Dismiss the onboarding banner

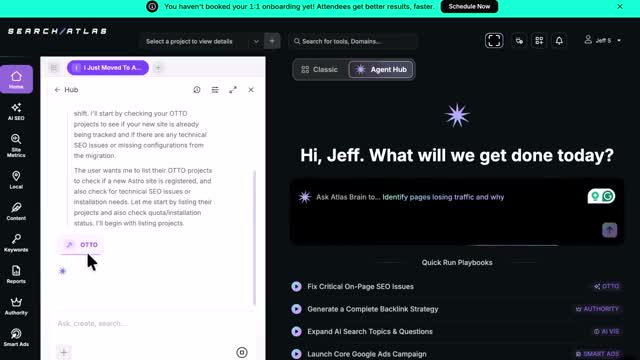tap(620, 7)
